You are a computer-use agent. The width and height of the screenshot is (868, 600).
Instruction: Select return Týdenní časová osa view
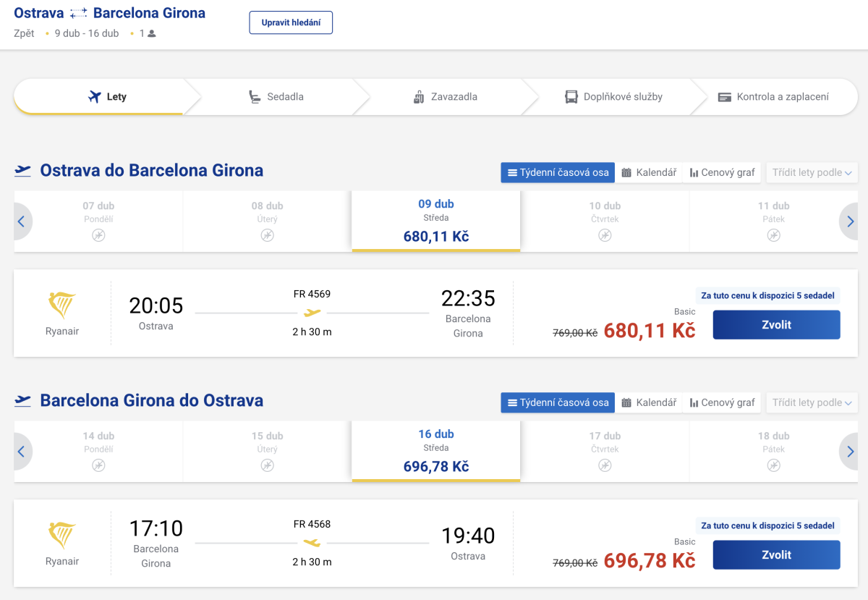click(x=558, y=402)
